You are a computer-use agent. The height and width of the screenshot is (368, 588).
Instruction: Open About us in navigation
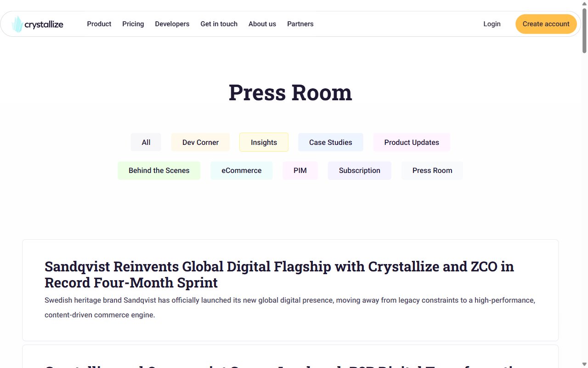pyautogui.click(x=262, y=24)
